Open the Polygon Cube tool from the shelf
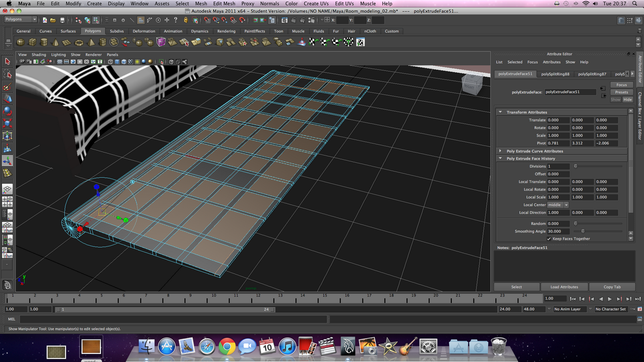Viewport: 644px width, 362px height. coord(32,42)
